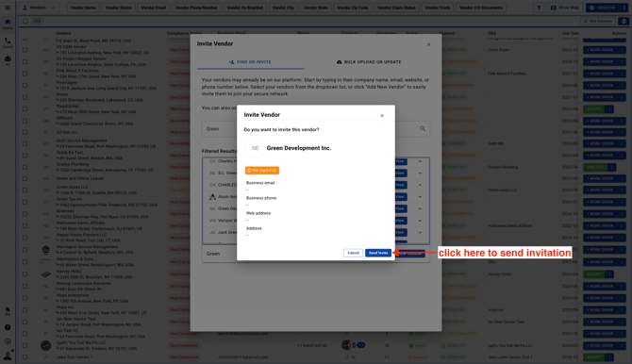Open the kebab menu beside + VENDOR
This screenshot has height=364, width=632.
624,8
